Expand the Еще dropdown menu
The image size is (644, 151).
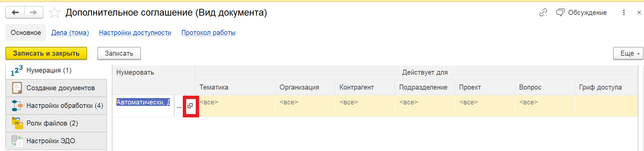(628, 53)
